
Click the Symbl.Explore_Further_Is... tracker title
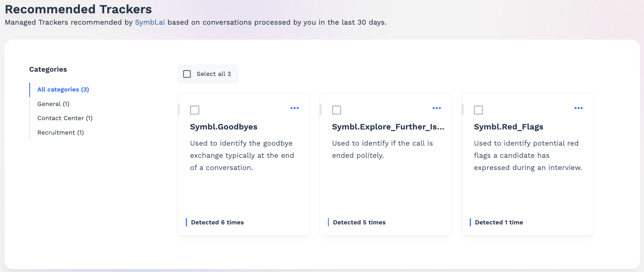coord(388,127)
